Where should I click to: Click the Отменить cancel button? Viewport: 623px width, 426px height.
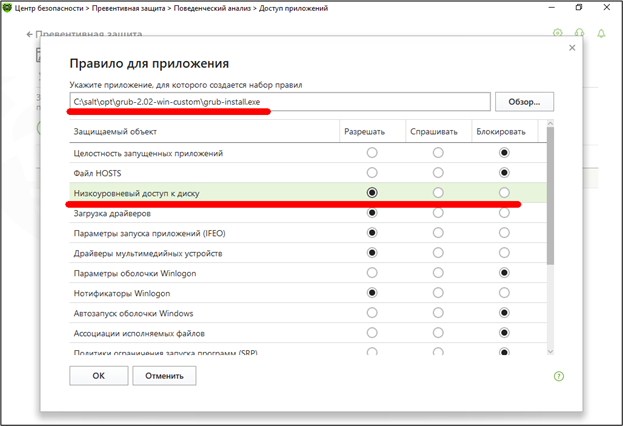(x=164, y=376)
